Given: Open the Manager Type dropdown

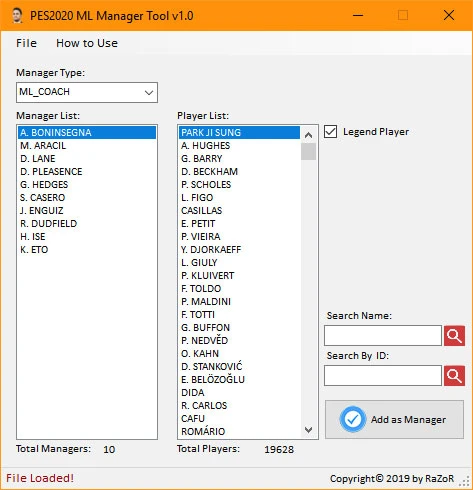Looking at the screenshot, I should 87,92.
